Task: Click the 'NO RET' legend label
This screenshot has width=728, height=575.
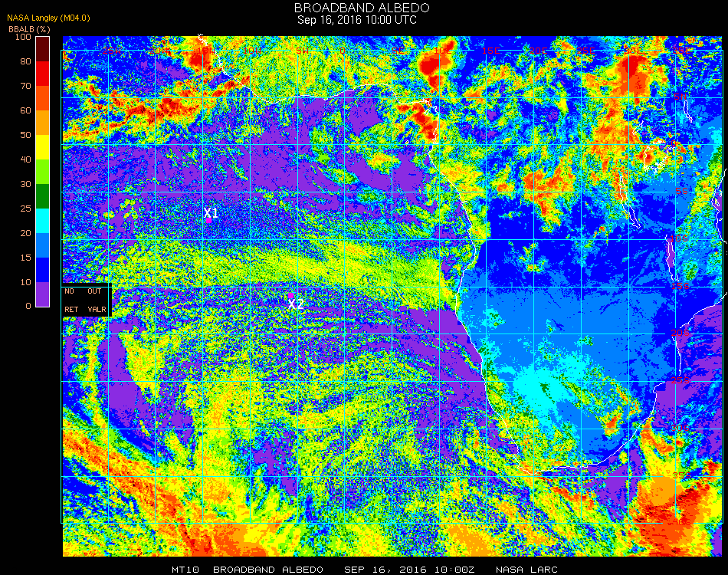Action: click(71, 300)
